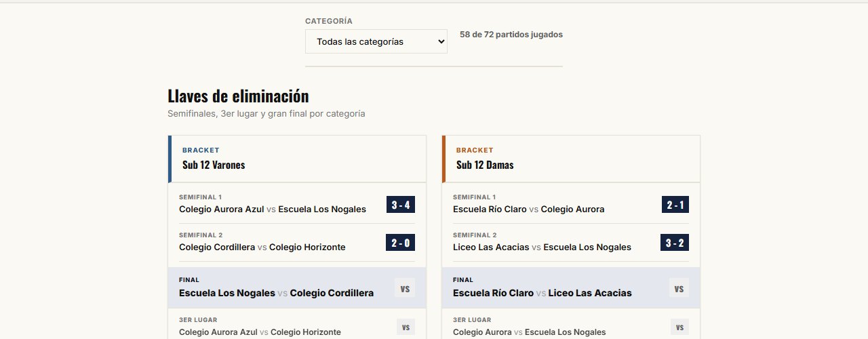Click the 3ER LUGAR label in Varones bracket
This screenshot has height=339, width=868.
click(x=198, y=320)
